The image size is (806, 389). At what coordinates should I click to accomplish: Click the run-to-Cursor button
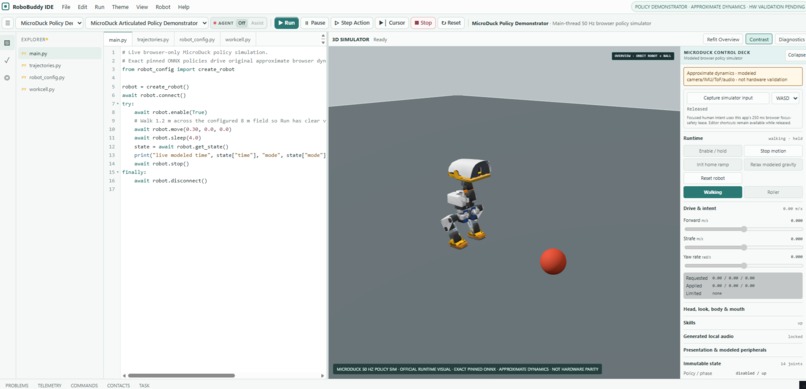point(392,23)
